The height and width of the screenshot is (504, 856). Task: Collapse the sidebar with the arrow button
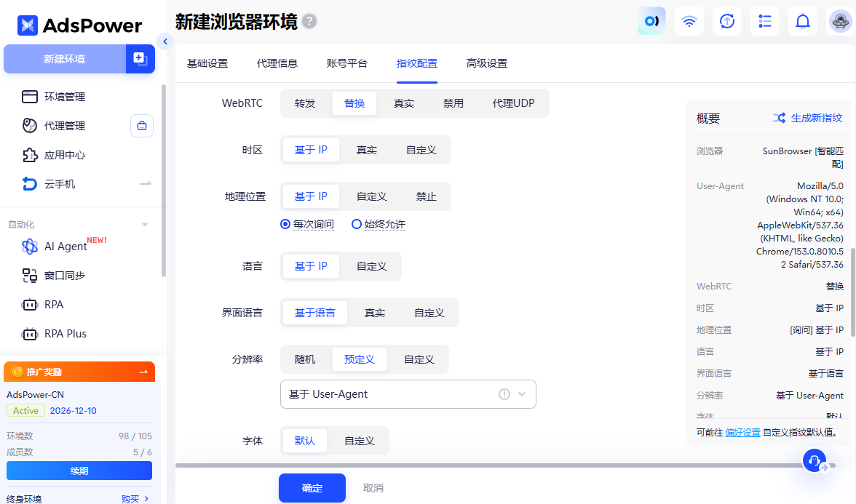pos(165,41)
